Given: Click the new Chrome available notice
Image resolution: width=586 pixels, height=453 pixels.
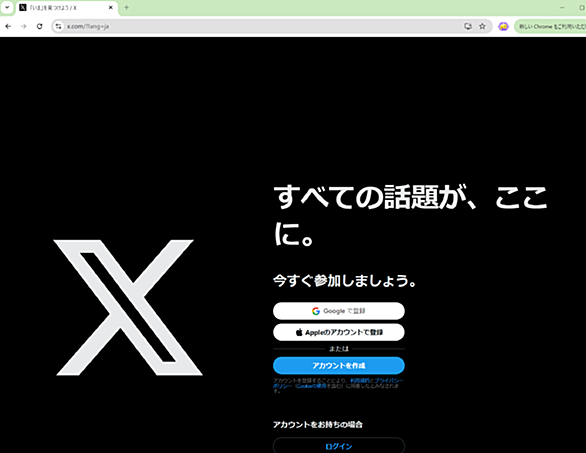Looking at the screenshot, I should 550,27.
